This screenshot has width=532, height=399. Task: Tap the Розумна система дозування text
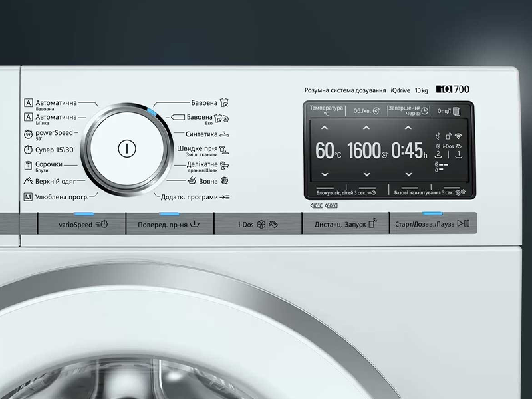[345, 90]
